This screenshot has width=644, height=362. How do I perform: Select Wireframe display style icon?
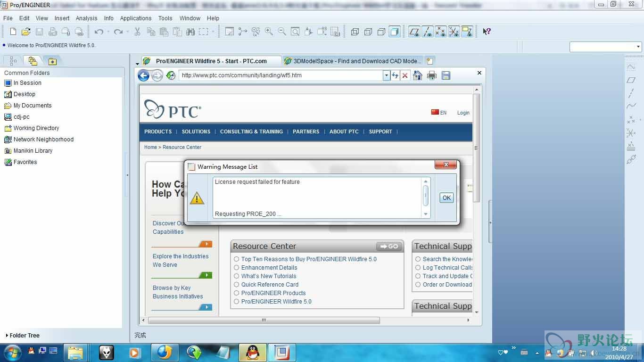coord(355,32)
